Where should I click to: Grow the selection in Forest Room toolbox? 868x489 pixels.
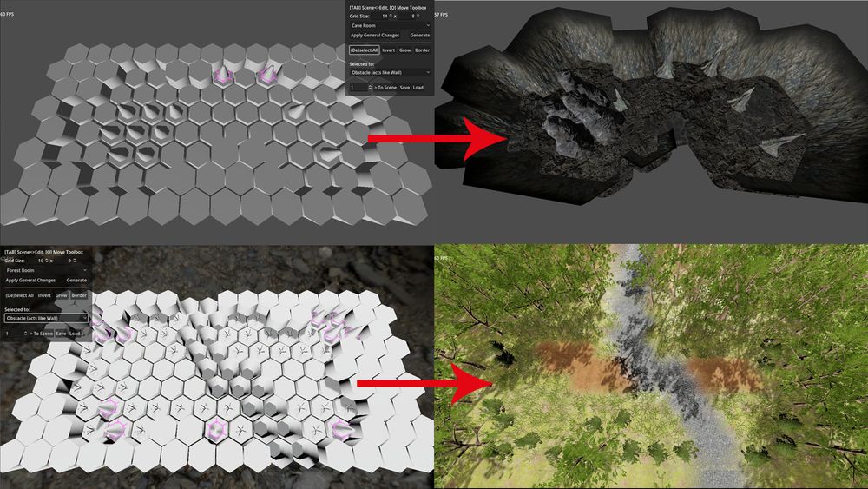point(61,295)
